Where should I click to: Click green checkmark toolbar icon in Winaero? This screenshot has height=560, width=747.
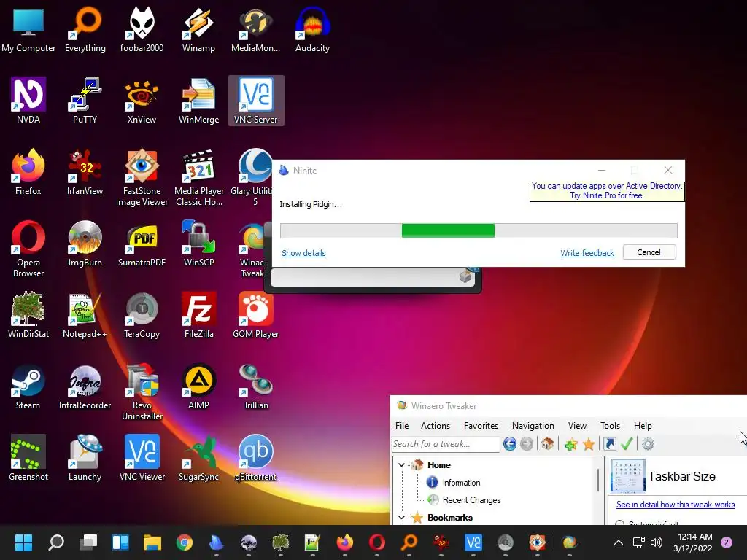pos(627,444)
